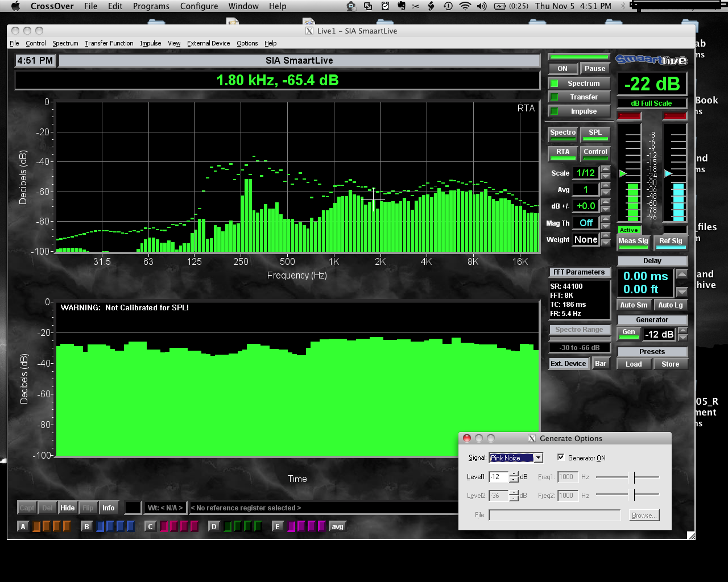Open the Transfer Function menu

point(109,43)
